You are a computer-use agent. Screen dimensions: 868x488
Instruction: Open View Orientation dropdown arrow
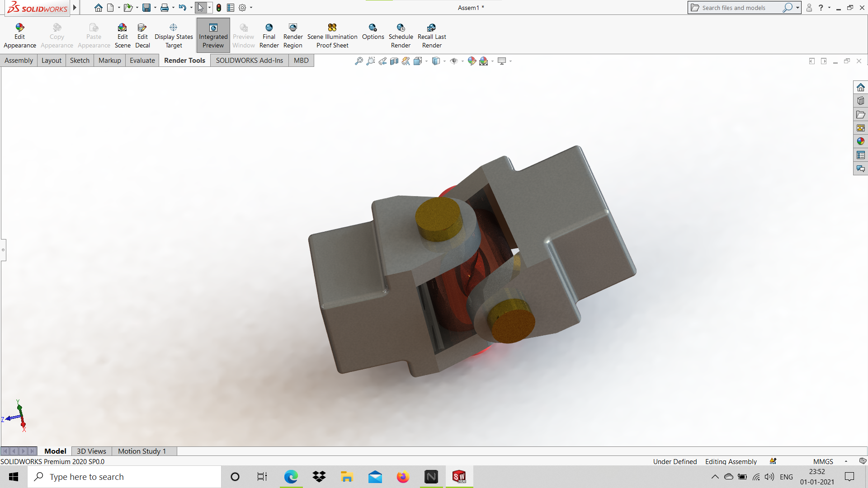click(x=427, y=61)
